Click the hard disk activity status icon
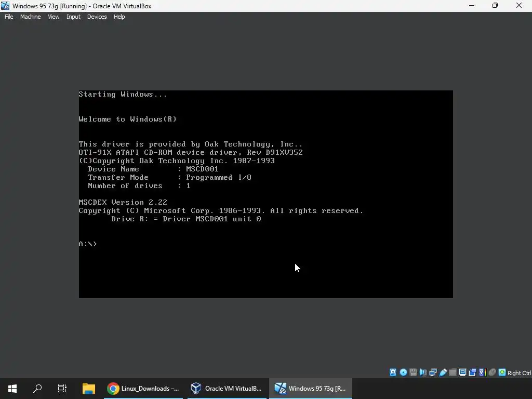The height and width of the screenshot is (399, 532). pyautogui.click(x=393, y=372)
